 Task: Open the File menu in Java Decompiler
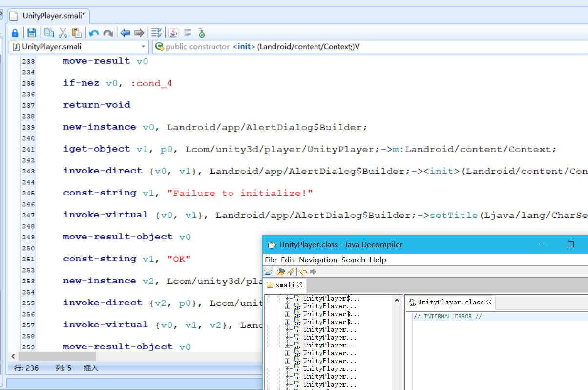(271, 260)
